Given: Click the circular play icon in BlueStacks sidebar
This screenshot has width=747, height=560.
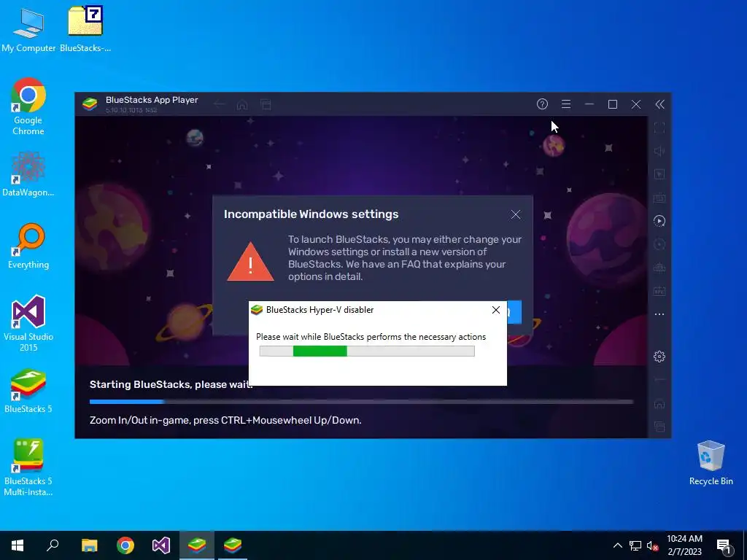Looking at the screenshot, I should coord(659,221).
